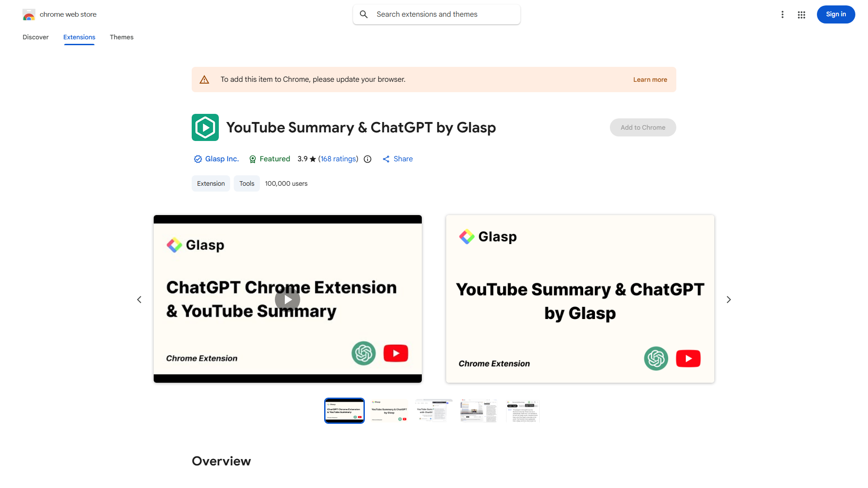The height and width of the screenshot is (488, 868).
Task: Click the search magnifier icon
Action: click(363, 14)
